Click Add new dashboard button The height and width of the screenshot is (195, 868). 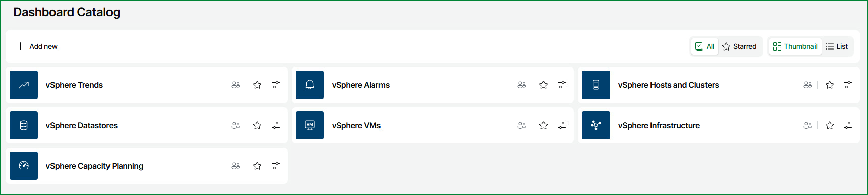[x=37, y=46]
